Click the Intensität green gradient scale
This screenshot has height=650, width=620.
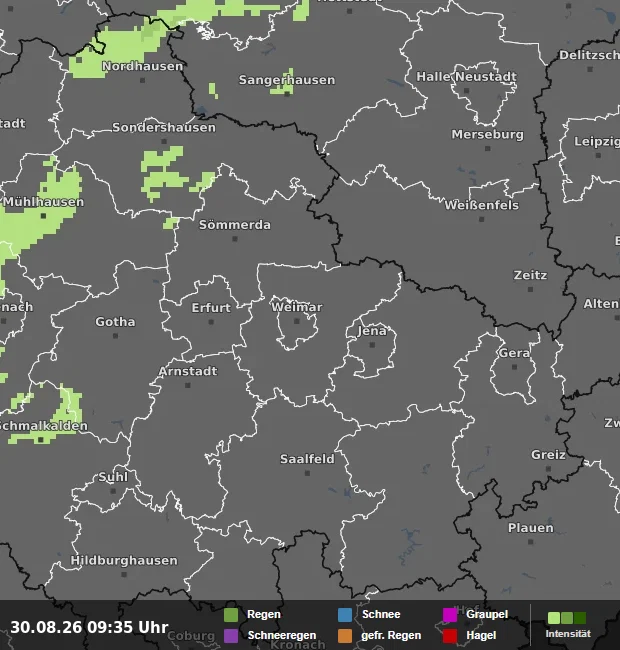(567, 618)
